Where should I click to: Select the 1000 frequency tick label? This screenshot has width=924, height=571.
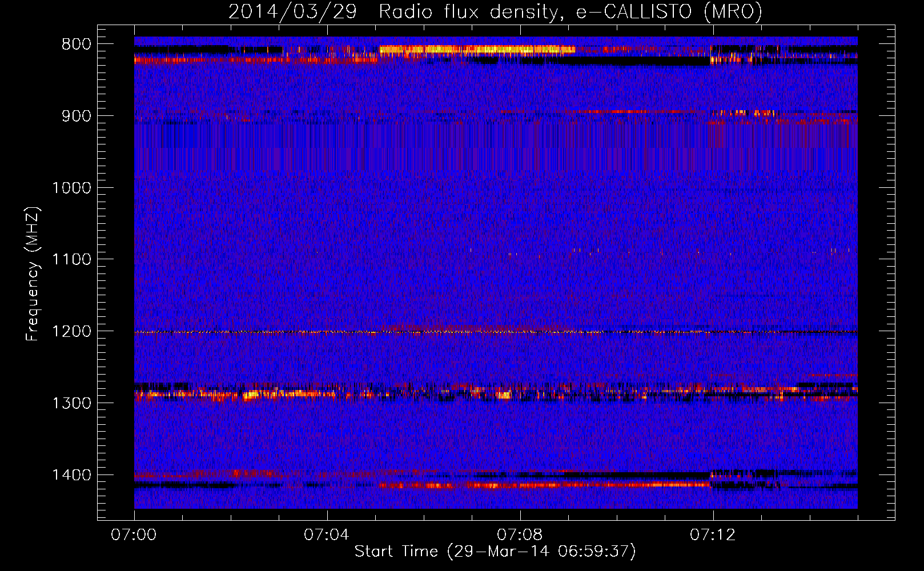pos(71,188)
